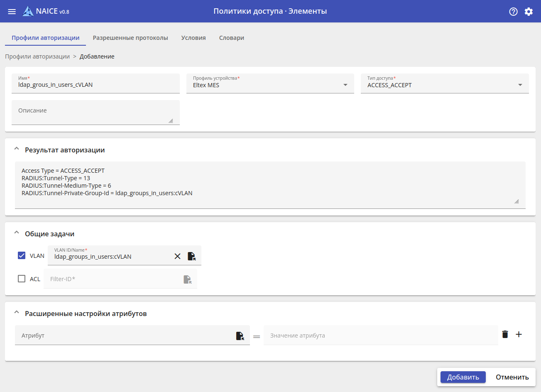
Task: Collapse Расширенные настройки атрибутов section
Action: pyautogui.click(x=17, y=312)
